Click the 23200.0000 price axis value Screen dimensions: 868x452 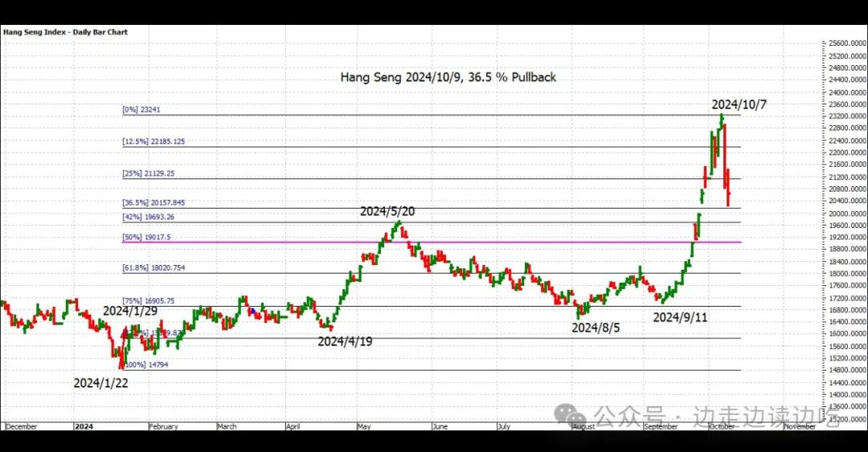coord(848,116)
